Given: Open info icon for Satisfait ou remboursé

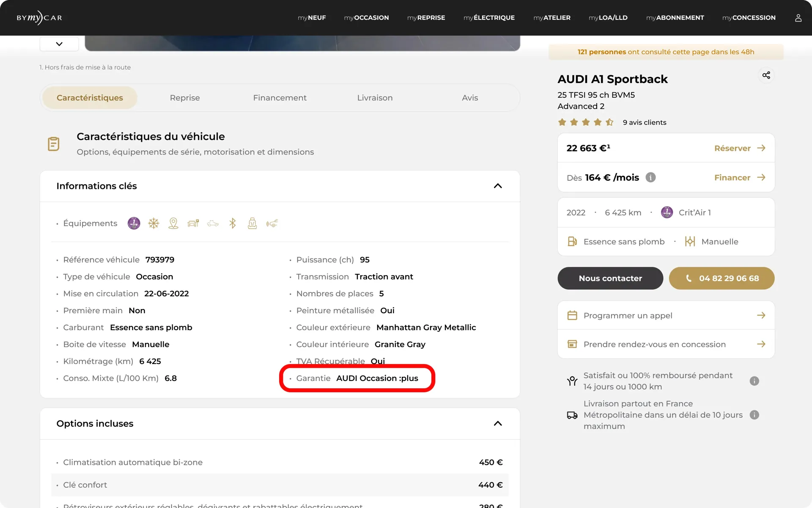Looking at the screenshot, I should tap(754, 381).
